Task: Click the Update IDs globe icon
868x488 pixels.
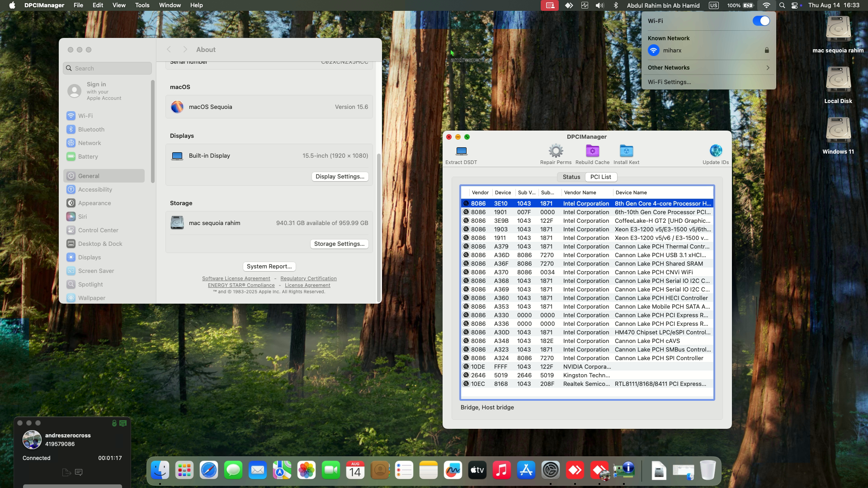Action: [x=716, y=151]
